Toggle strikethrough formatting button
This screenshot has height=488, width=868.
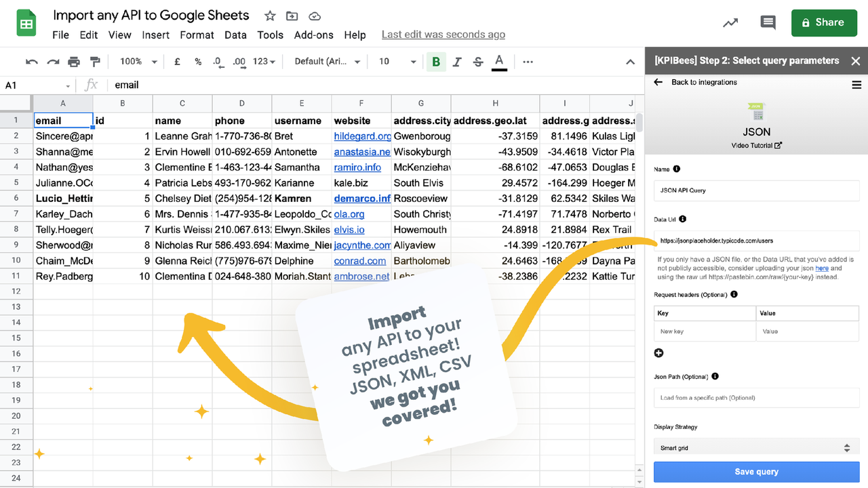pyautogui.click(x=478, y=62)
